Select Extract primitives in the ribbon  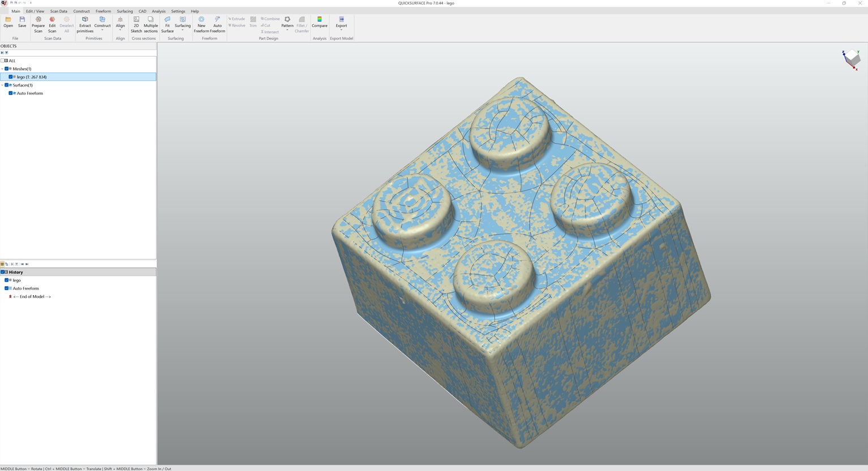point(85,24)
